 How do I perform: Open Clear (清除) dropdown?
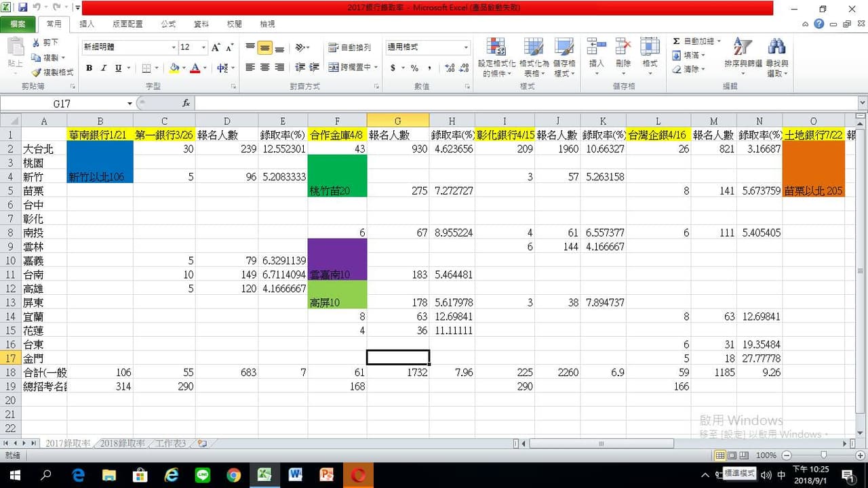pos(689,69)
